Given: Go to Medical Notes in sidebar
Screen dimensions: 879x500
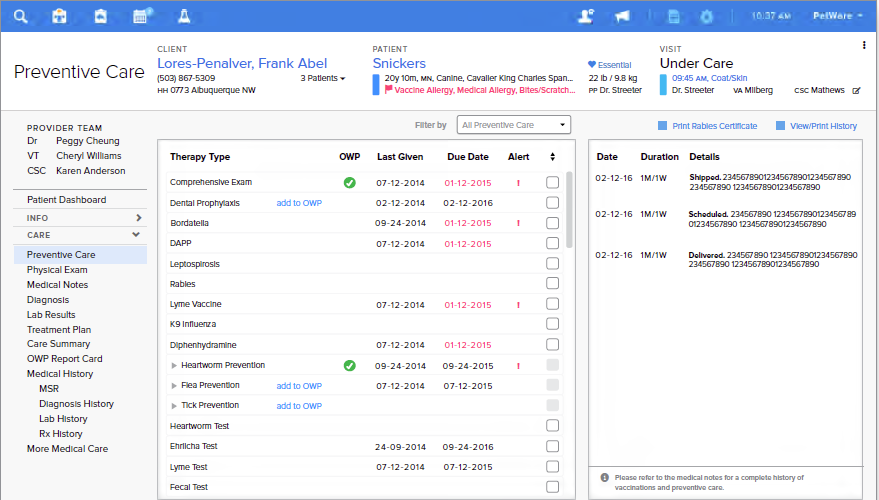Looking at the screenshot, I should click(x=58, y=285).
